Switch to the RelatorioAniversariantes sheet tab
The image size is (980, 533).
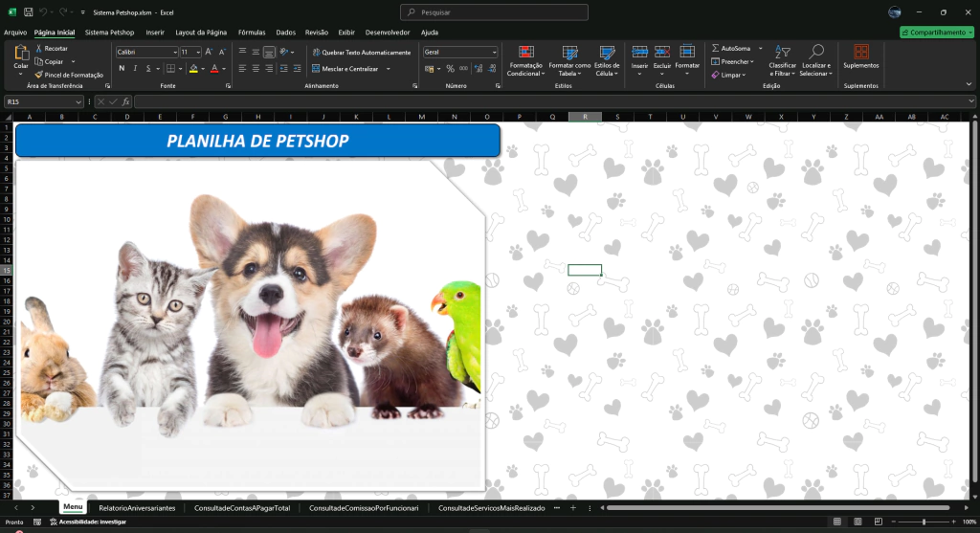137,508
